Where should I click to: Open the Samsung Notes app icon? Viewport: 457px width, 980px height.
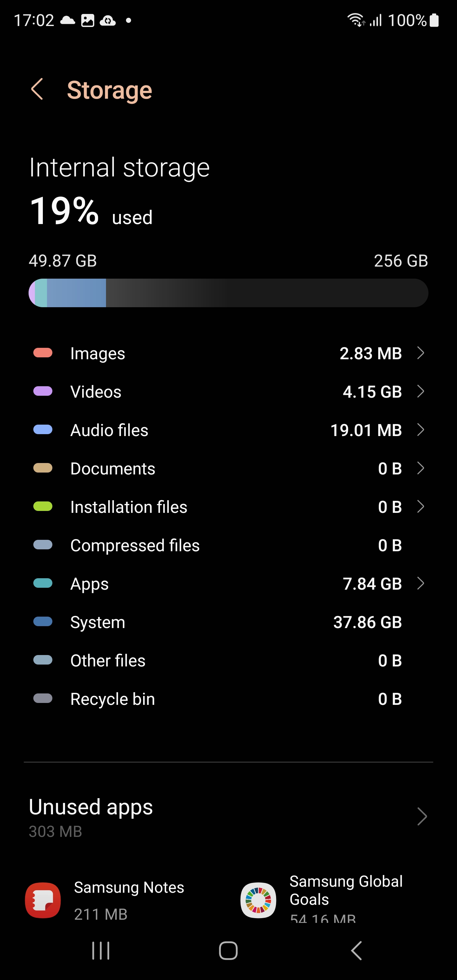pyautogui.click(x=43, y=900)
